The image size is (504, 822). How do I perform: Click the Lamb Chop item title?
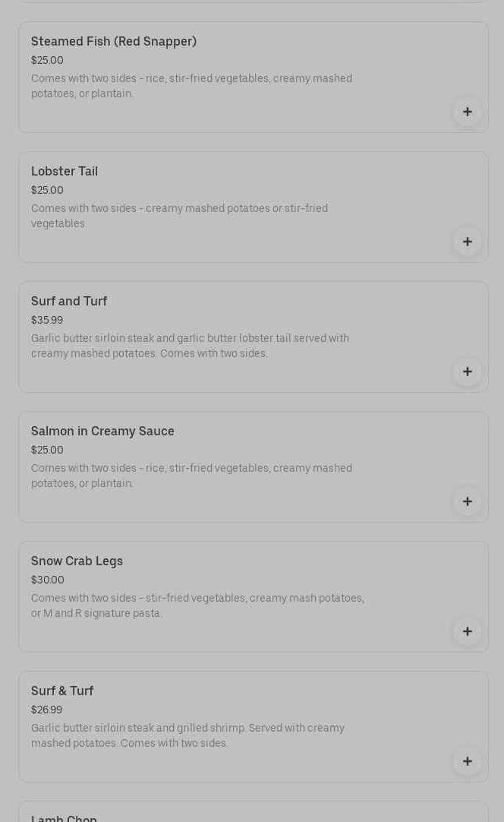point(65,818)
